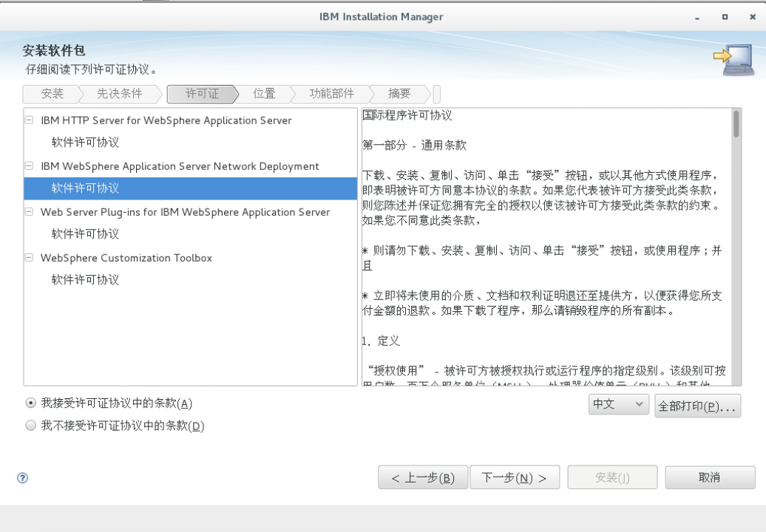The height and width of the screenshot is (532, 766).
Task: Collapse IBM WebSphere Application Server Network Deployment node
Action: [30, 166]
